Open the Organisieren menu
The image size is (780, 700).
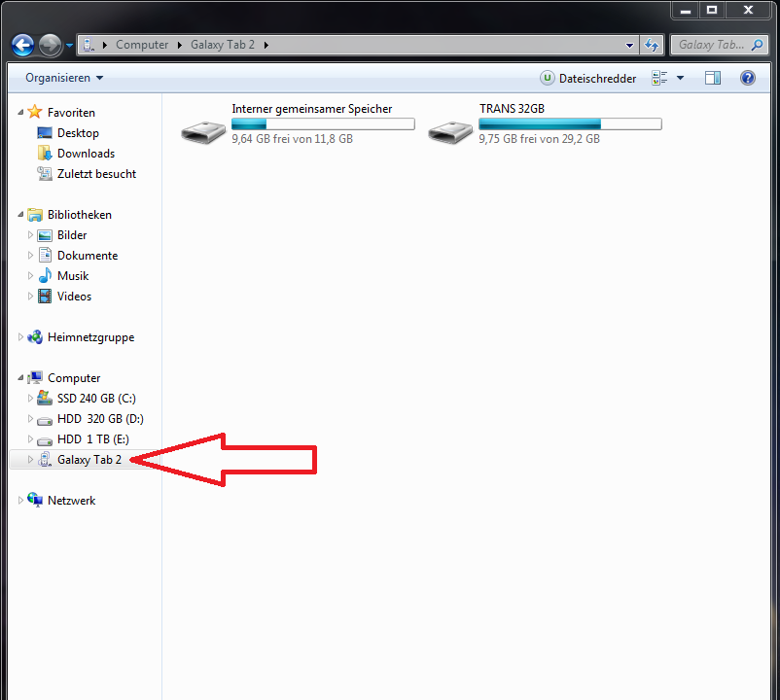[64, 78]
